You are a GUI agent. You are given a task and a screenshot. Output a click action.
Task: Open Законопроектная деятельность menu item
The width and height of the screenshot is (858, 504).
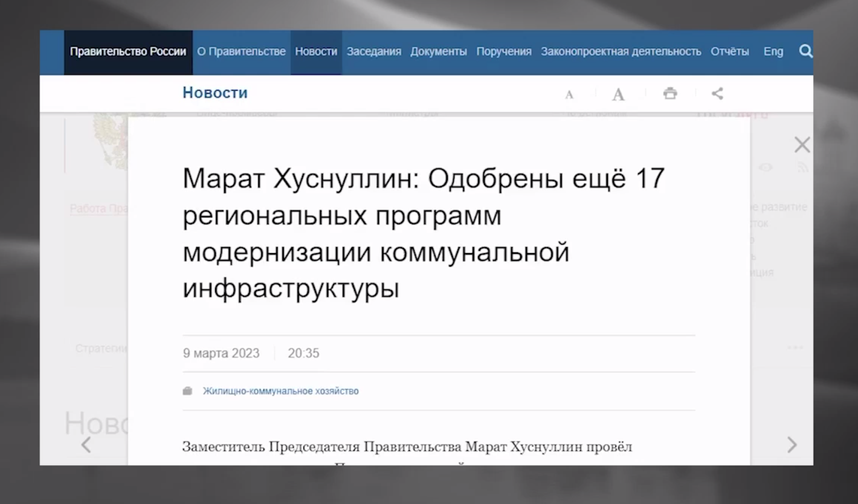pyautogui.click(x=621, y=52)
